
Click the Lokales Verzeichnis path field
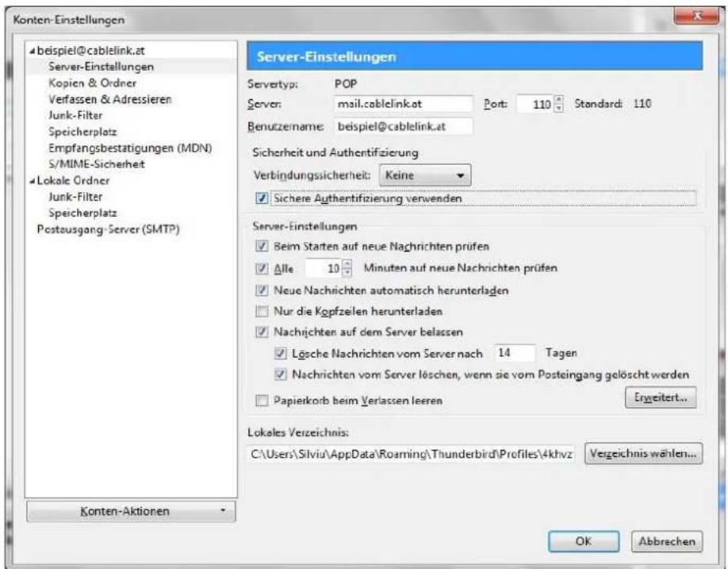tap(412, 453)
